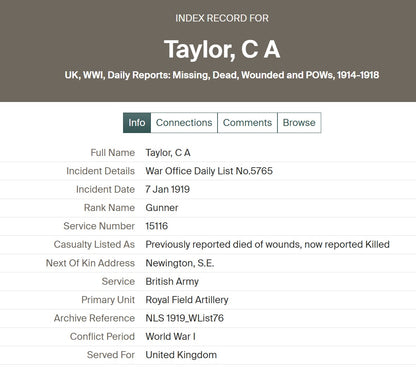This screenshot has width=416, height=367.
Task: Click Served For value 'United Kingdom'
Action: point(181,355)
